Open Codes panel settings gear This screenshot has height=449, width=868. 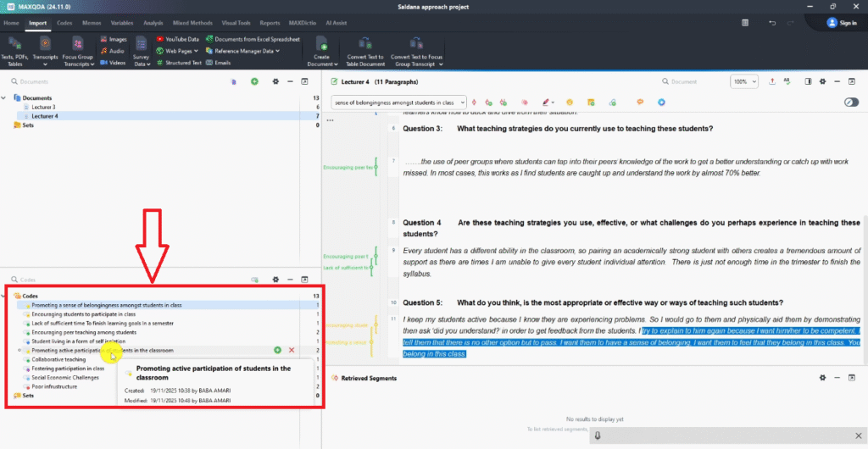[x=275, y=279]
